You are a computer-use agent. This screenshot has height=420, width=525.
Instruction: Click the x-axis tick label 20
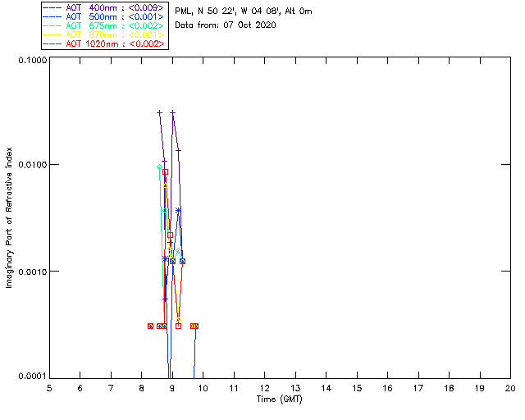[x=510, y=388]
